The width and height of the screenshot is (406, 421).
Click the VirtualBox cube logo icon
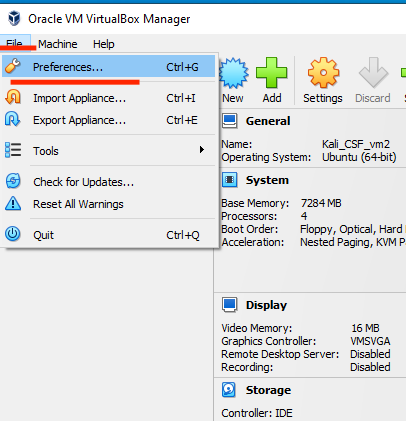click(x=14, y=18)
